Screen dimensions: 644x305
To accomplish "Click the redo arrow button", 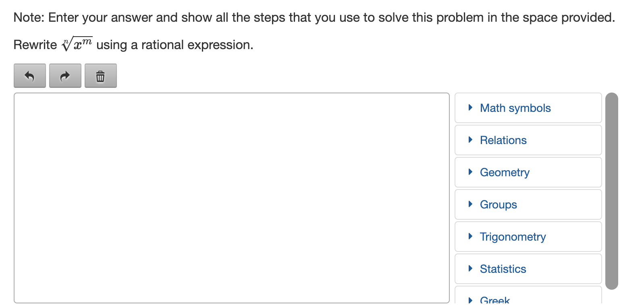I will pos(65,76).
